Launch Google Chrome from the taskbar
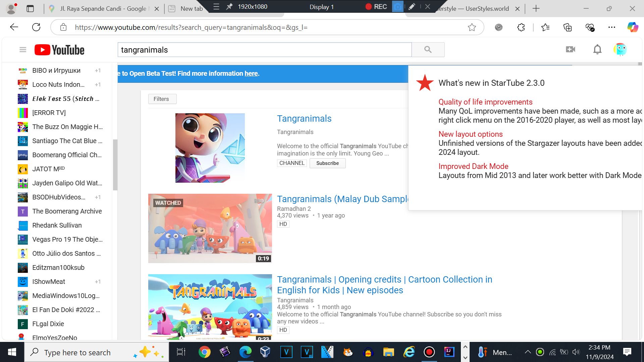The height and width of the screenshot is (362, 644). (204, 352)
